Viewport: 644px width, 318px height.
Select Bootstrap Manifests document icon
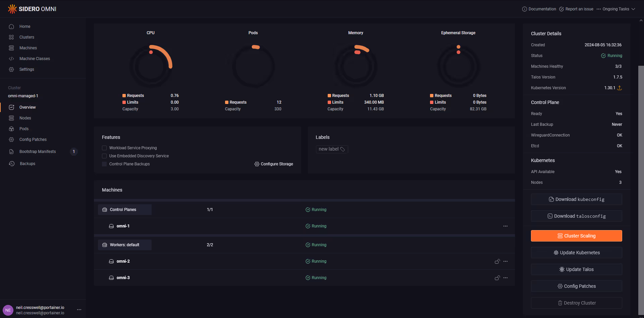tap(11, 152)
